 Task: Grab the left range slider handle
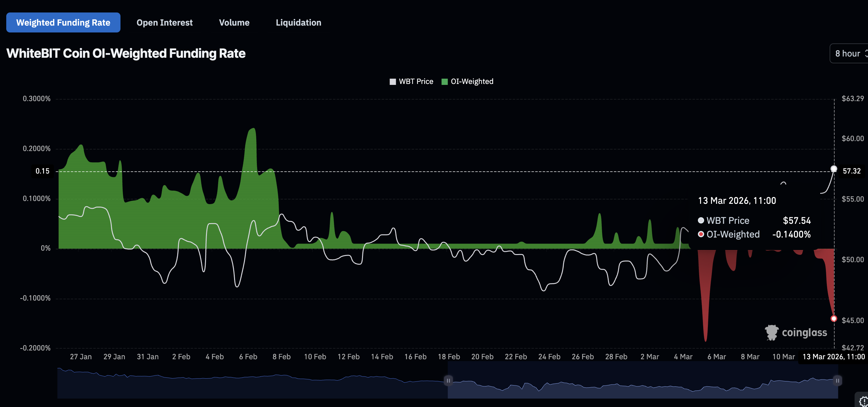point(448,381)
